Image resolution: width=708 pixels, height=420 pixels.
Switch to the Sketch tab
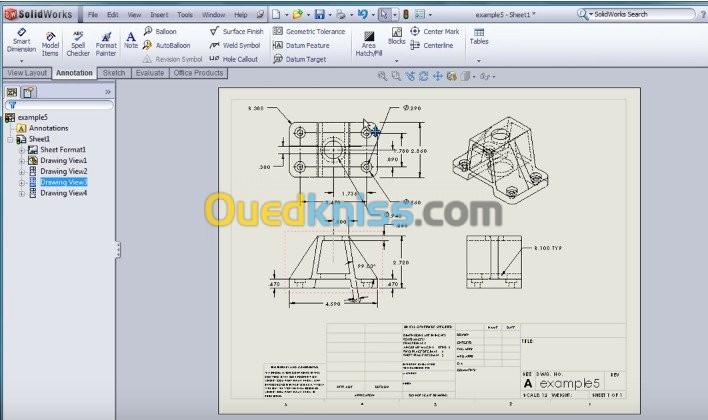point(114,73)
